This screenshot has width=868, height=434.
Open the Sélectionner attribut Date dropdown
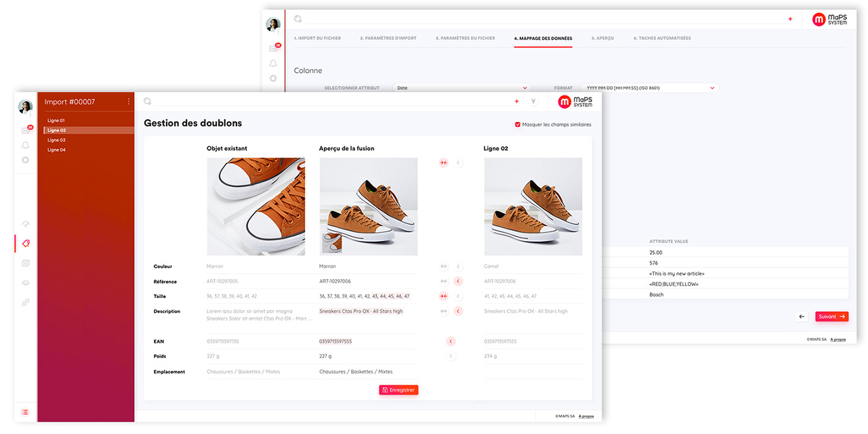pos(461,88)
